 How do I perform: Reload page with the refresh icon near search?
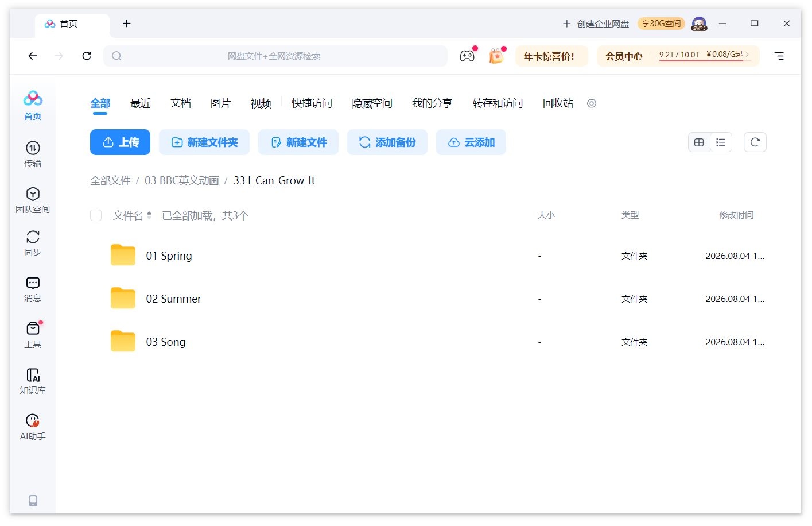click(x=87, y=56)
